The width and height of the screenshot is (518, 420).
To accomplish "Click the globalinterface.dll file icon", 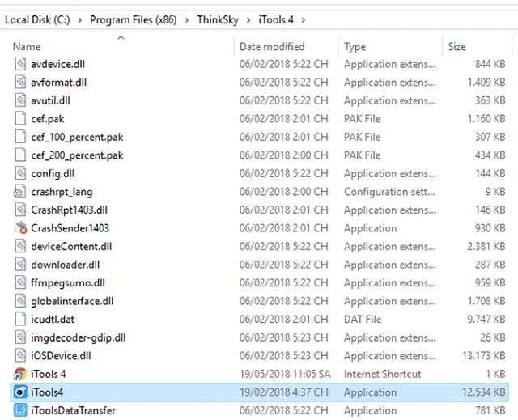I will click(x=20, y=301).
